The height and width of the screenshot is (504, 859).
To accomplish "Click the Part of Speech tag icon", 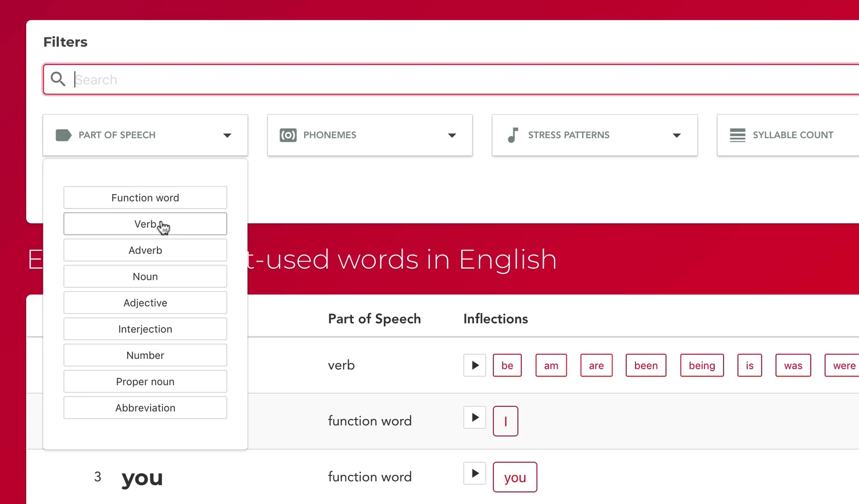I will (x=63, y=135).
